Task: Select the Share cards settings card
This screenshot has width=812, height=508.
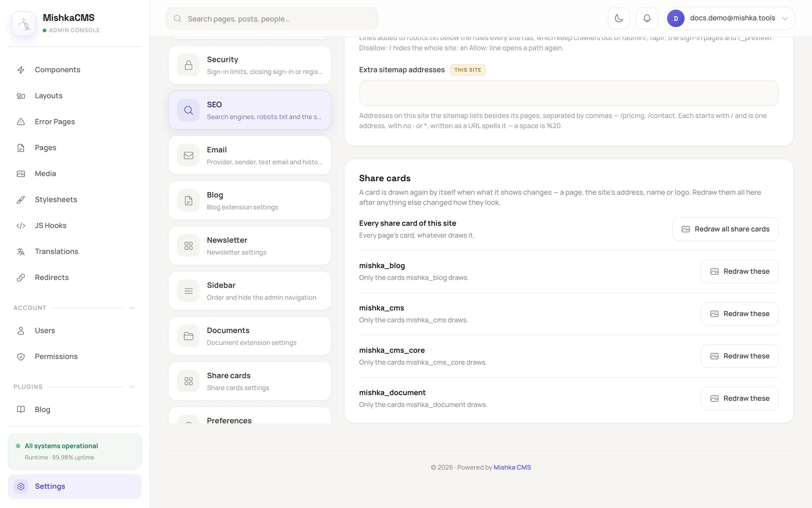Action: (x=250, y=381)
